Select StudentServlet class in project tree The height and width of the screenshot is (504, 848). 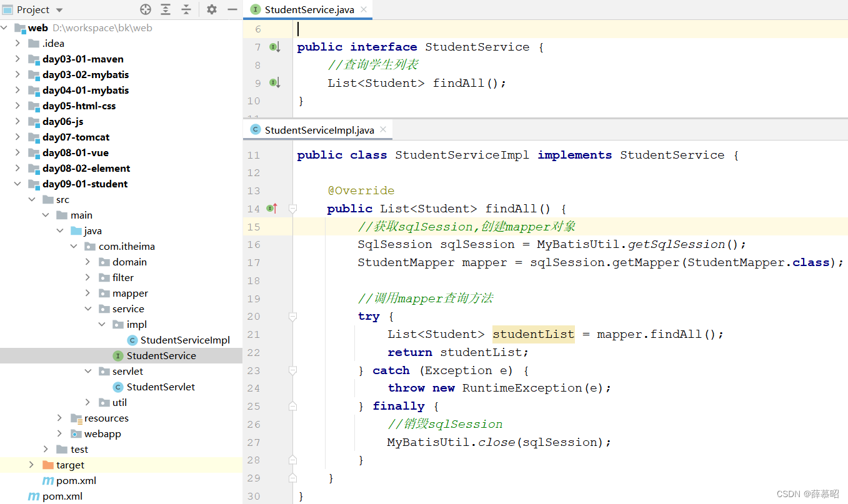[x=161, y=387]
